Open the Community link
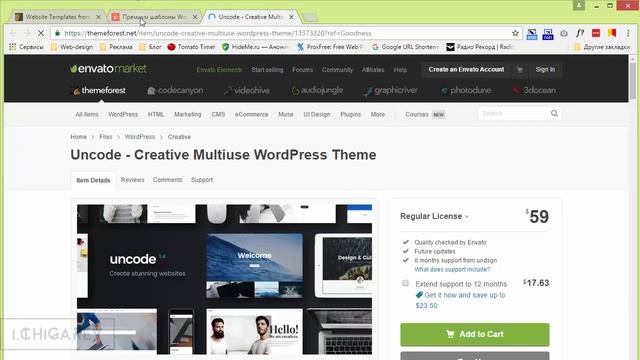Viewport: 640px width, 360px height. pyautogui.click(x=337, y=70)
